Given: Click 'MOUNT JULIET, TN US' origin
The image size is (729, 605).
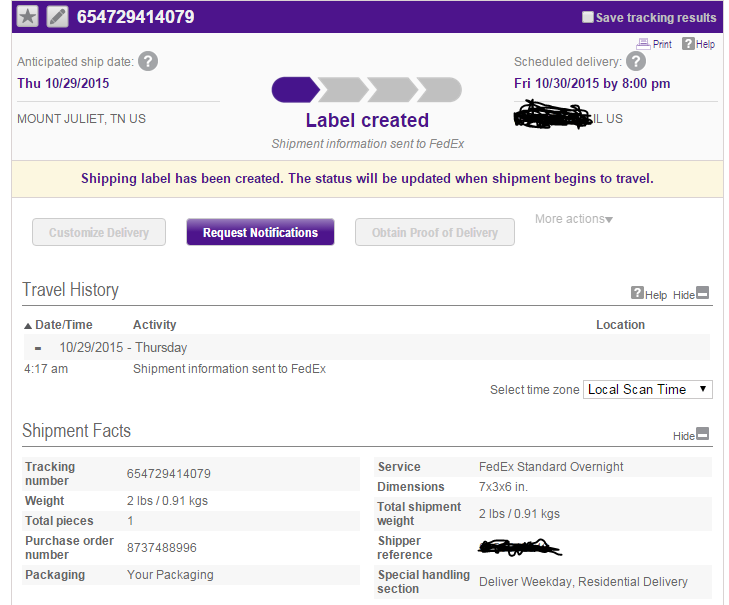Looking at the screenshot, I should (81, 119).
